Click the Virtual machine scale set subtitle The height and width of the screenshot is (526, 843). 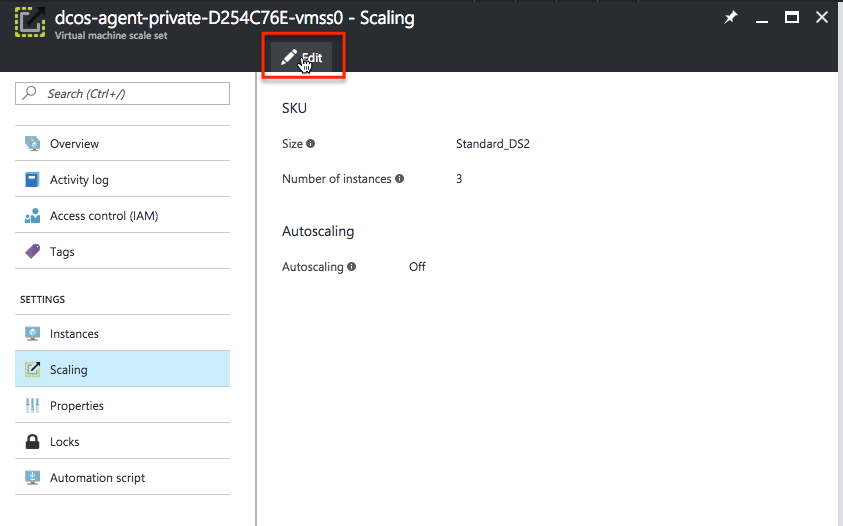point(111,35)
